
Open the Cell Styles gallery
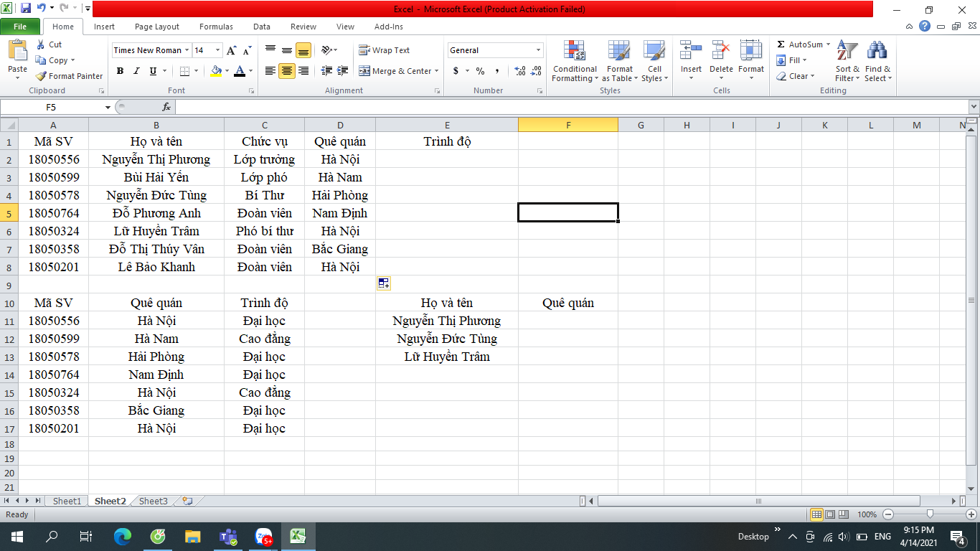click(654, 62)
